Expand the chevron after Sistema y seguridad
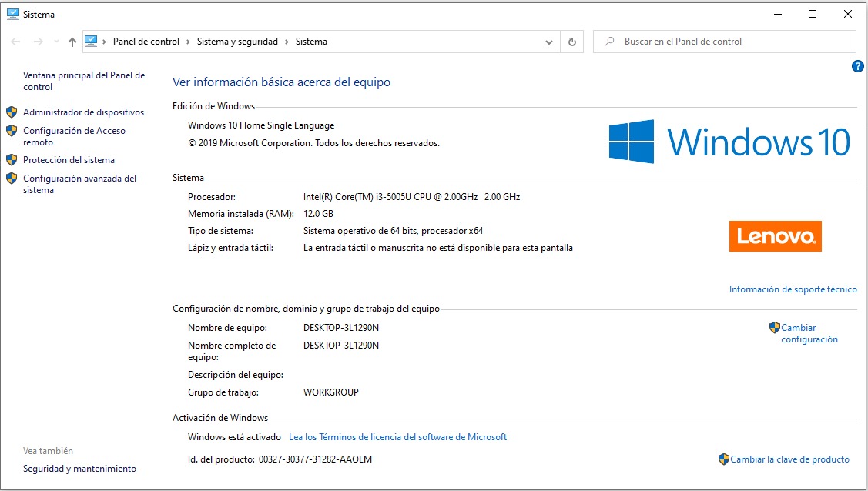Viewport: 868px width, 491px height. click(x=287, y=42)
